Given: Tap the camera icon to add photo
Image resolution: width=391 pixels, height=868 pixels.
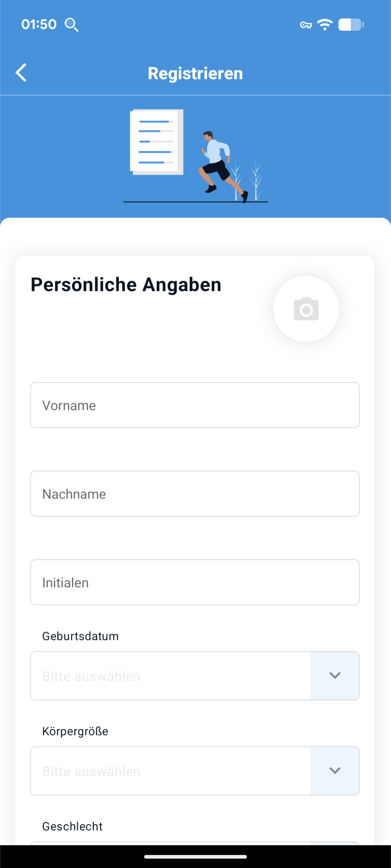Looking at the screenshot, I should 306,309.
